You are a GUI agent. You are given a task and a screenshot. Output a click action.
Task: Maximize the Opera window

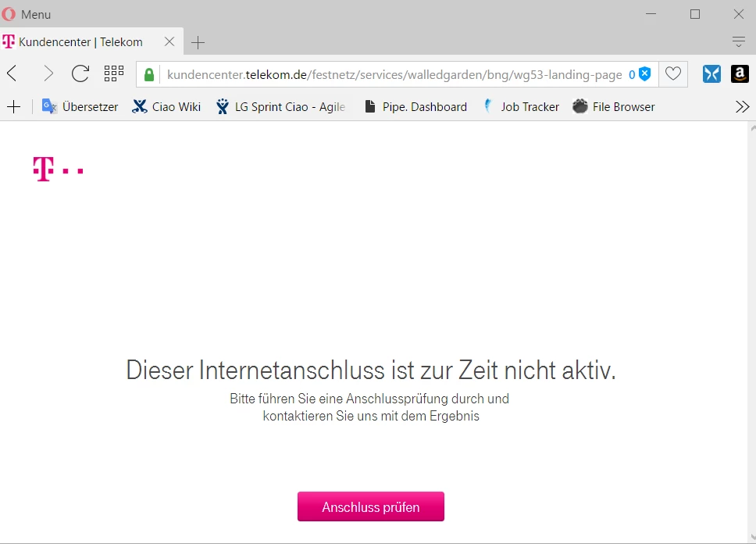click(x=695, y=14)
